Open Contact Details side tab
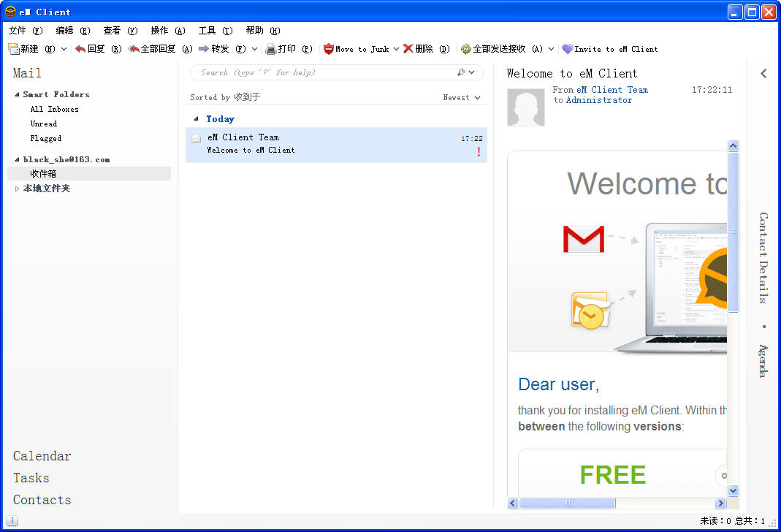 (763, 257)
